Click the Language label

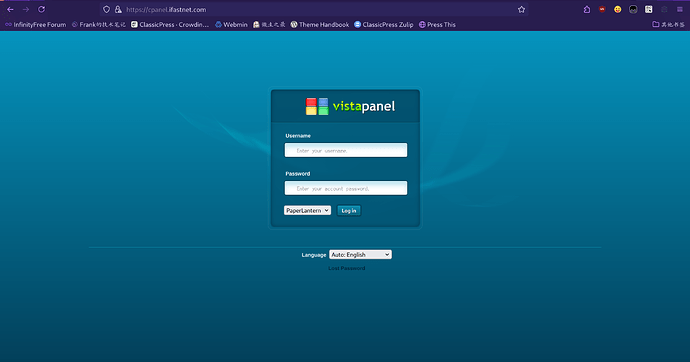(314, 255)
